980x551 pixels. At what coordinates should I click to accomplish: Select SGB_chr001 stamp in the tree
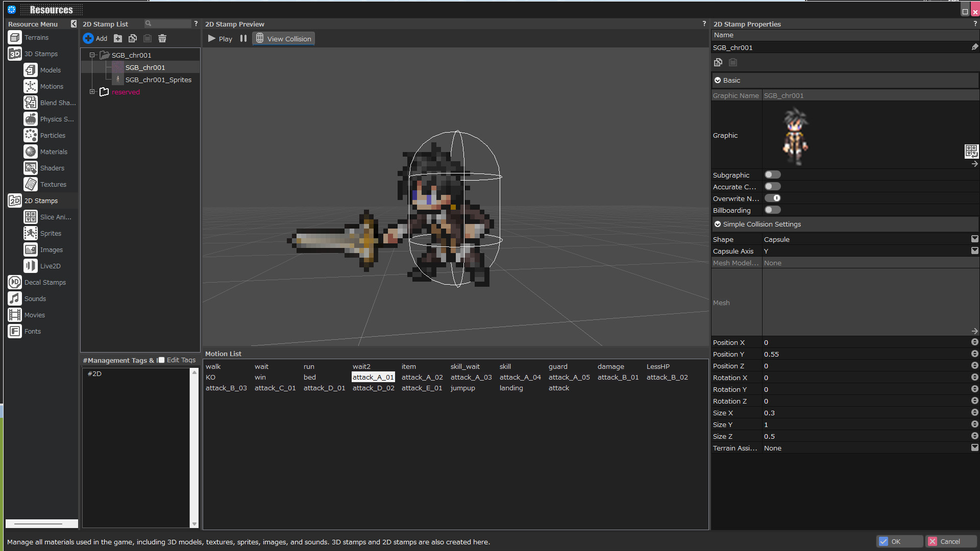click(x=145, y=67)
